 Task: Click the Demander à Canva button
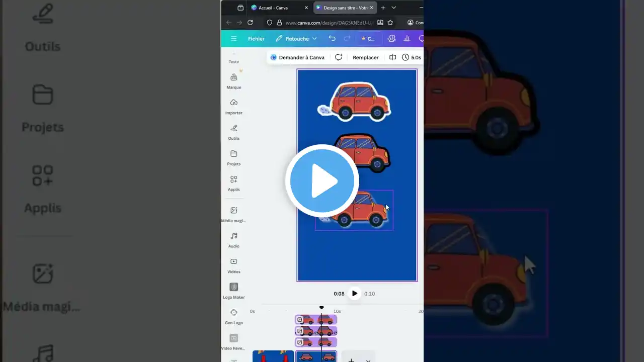pyautogui.click(x=297, y=57)
